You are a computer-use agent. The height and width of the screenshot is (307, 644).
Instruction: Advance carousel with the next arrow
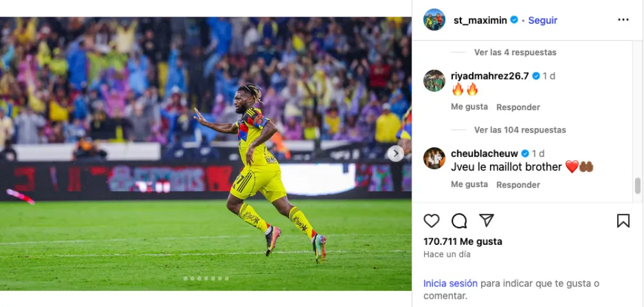pos(396,154)
